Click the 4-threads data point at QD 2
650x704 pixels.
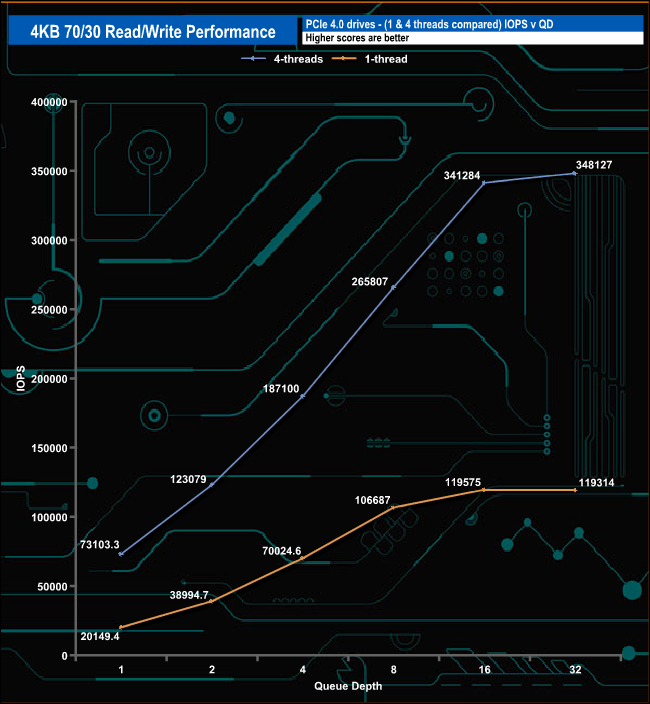(x=211, y=485)
